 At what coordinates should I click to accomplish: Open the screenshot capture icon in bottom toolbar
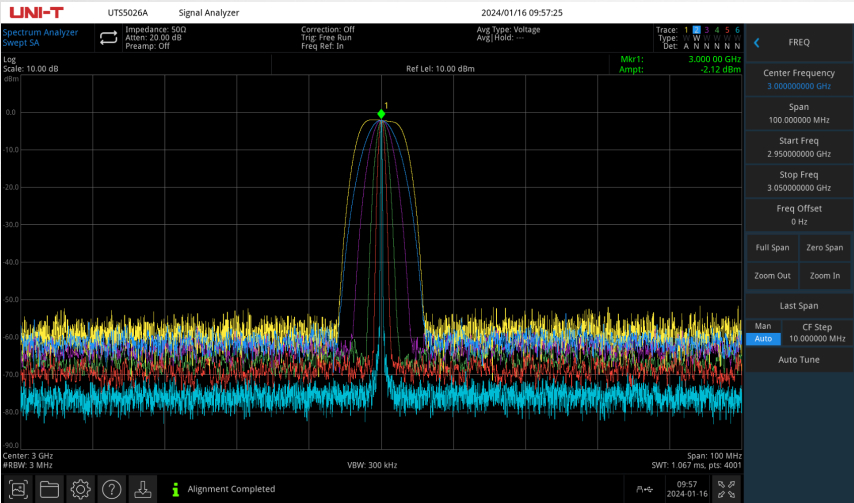tap(18, 489)
